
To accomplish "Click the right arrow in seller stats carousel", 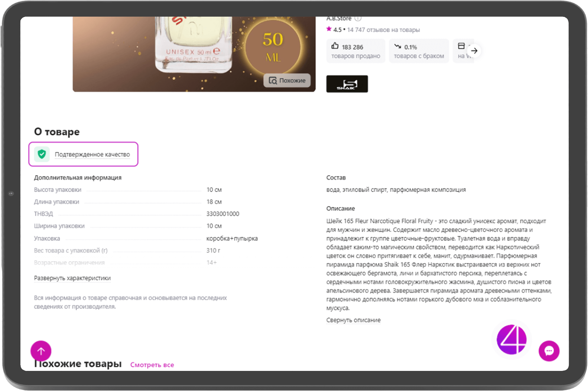I will coord(474,51).
